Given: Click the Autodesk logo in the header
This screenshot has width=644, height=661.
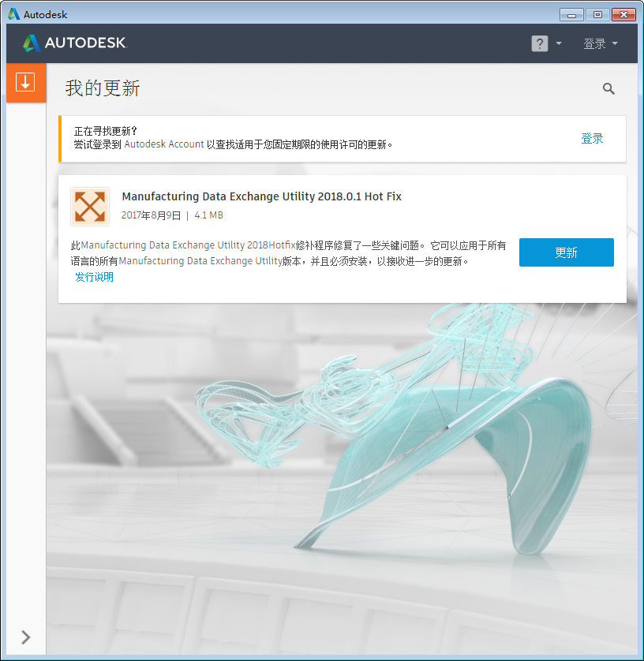Looking at the screenshot, I should 75,43.
